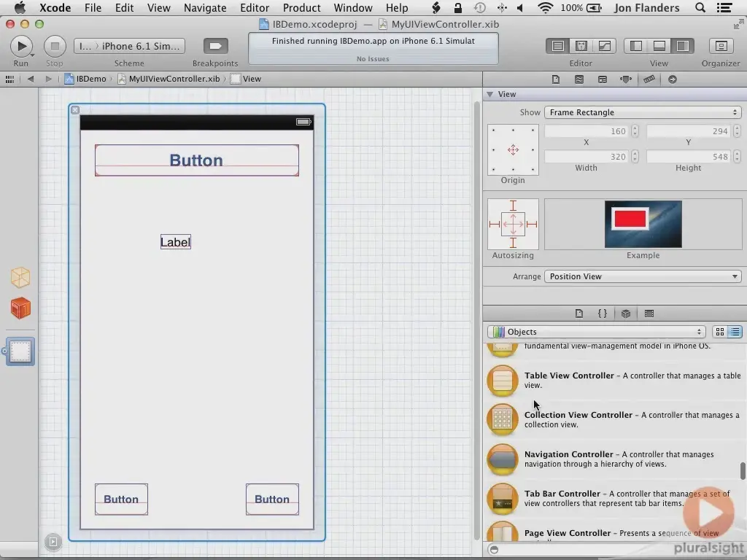747x560 pixels.
Task: Open the Code Snippet library icon
Action: (602, 314)
